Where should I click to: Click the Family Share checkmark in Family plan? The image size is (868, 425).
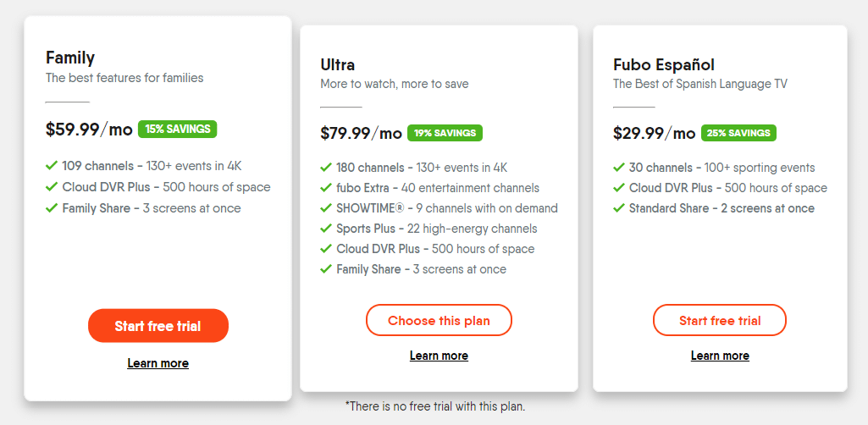[x=52, y=208]
